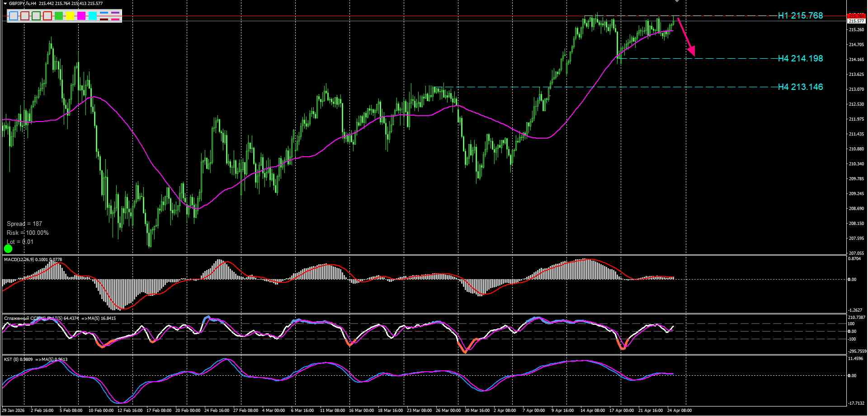Image resolution: width=868 pixels, height=416 pixels.
Task: Click the 214.165 price scale value
Action: tap(856, 60)
